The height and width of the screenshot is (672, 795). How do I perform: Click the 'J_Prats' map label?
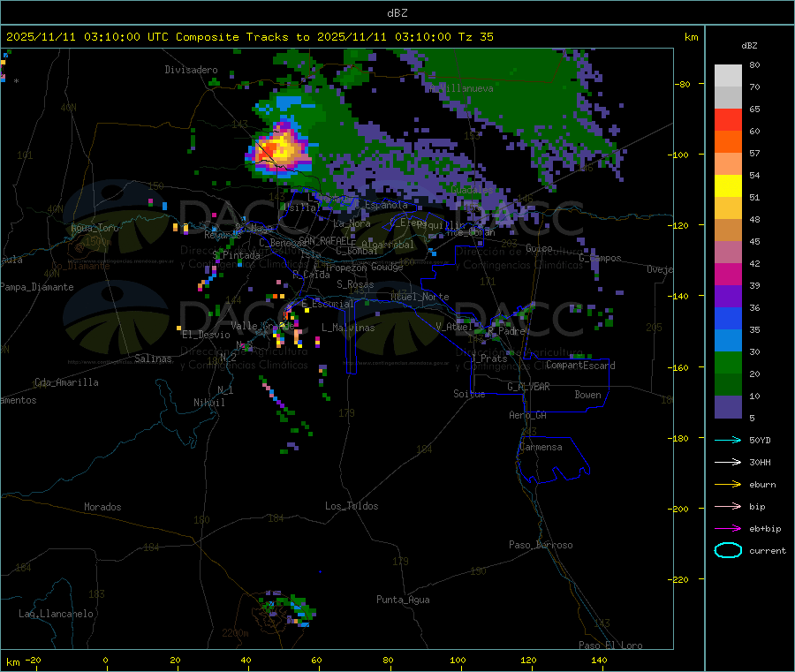(488, 359)
